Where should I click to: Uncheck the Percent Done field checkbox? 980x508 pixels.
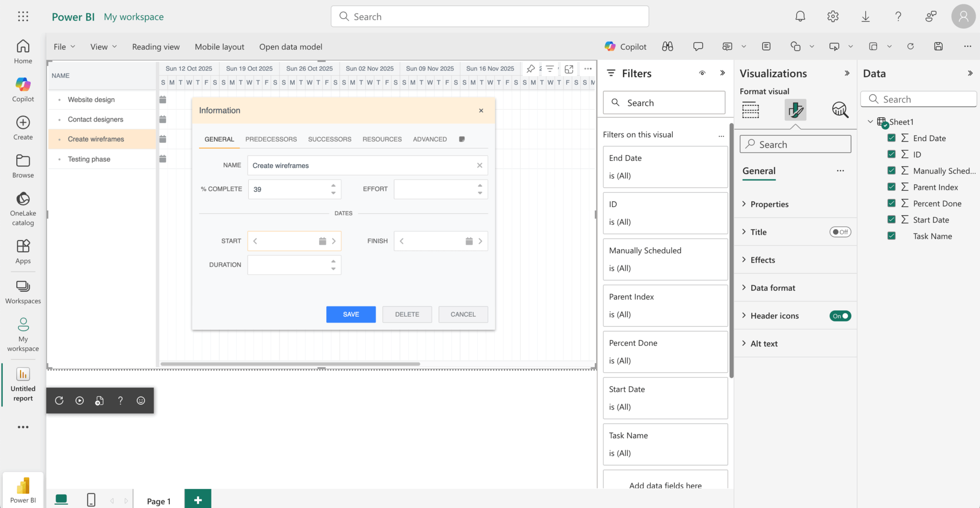(891, 203)
